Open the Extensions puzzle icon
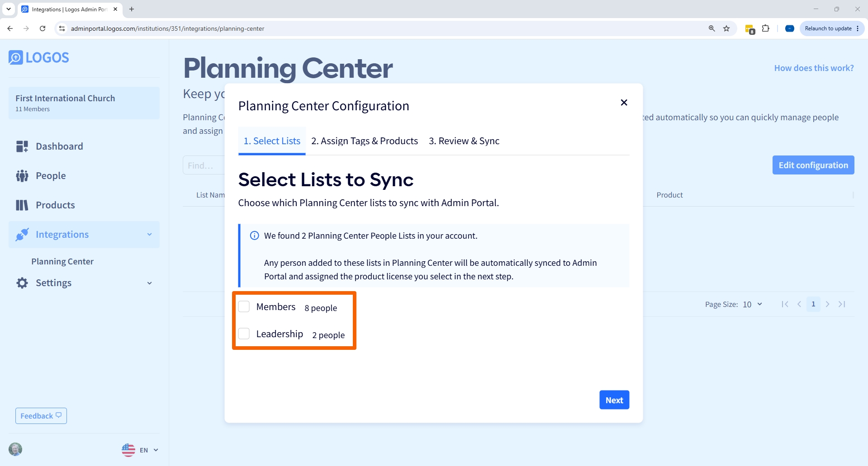868x466 pixels. click(765, 28)
